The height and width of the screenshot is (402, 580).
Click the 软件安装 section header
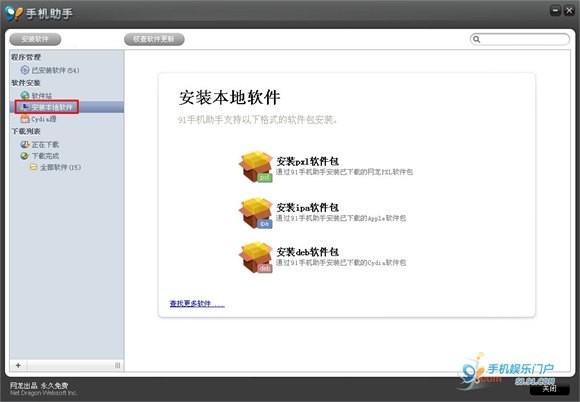(x=26, y=83)
